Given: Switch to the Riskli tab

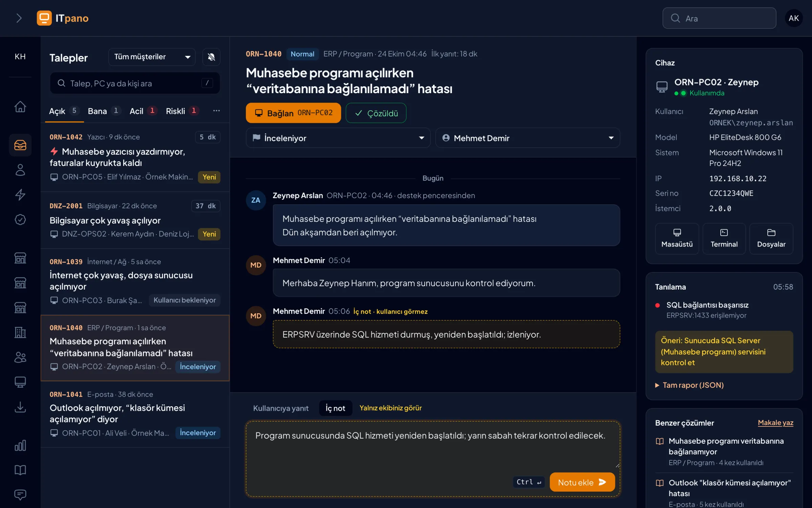Looking at the screenshot, I should click(182, 111).
